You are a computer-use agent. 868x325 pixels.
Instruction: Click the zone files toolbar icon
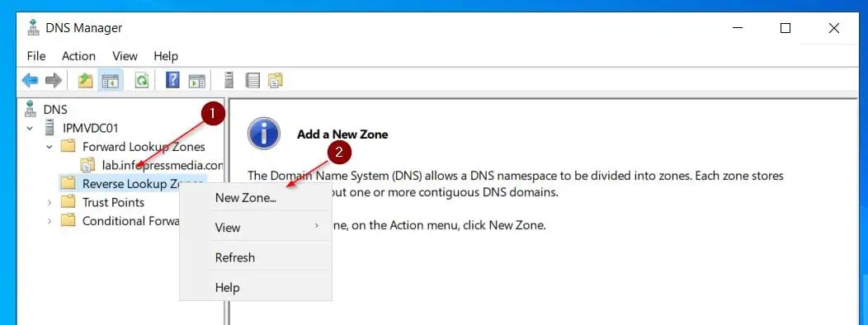[x=275, y=81]
